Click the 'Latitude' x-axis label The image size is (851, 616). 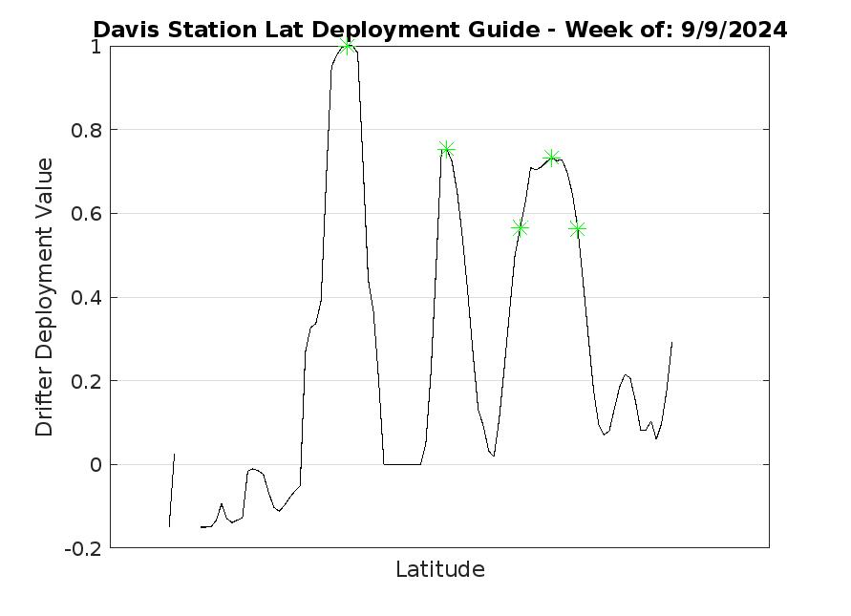point(440,569)
